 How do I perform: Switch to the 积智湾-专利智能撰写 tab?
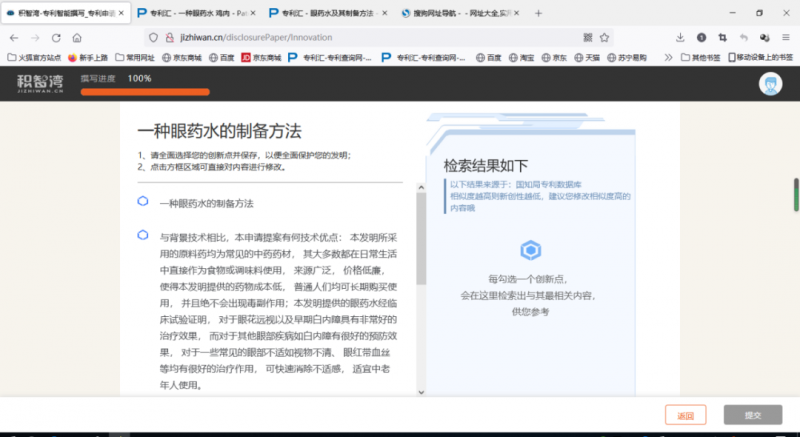click(66, 13)
